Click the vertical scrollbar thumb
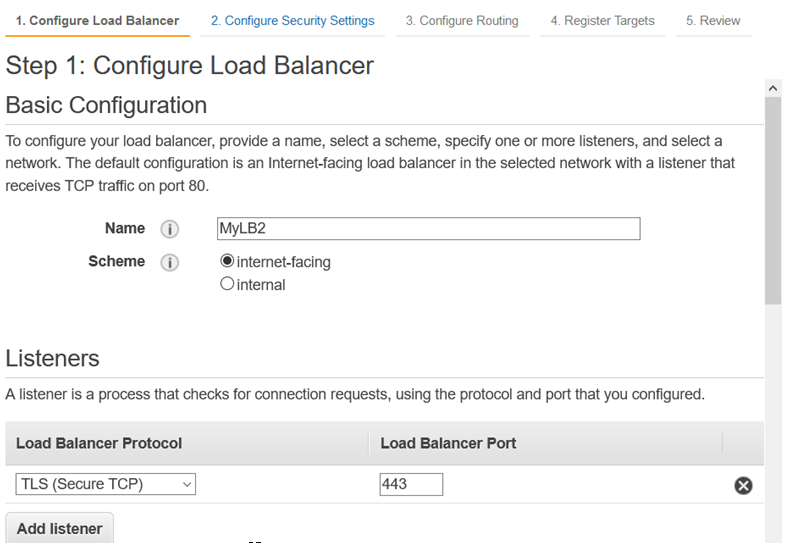Viewport: 786px width, 543px height. point(773,200)
